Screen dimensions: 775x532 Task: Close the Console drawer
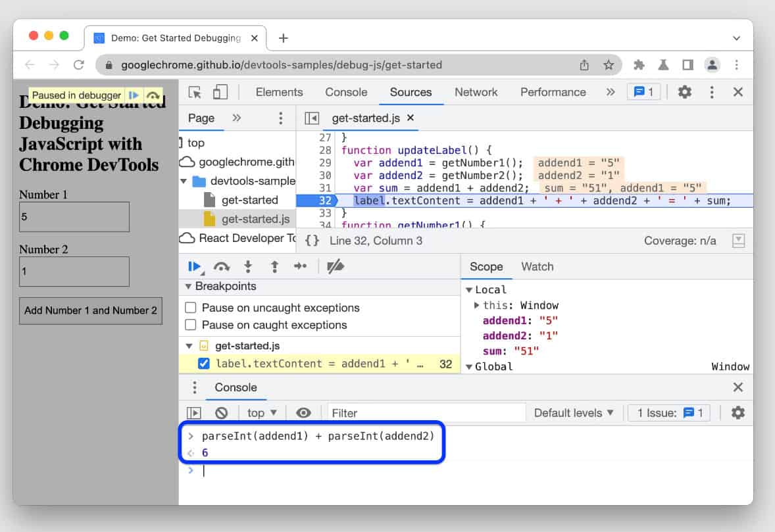pos(738,387)
